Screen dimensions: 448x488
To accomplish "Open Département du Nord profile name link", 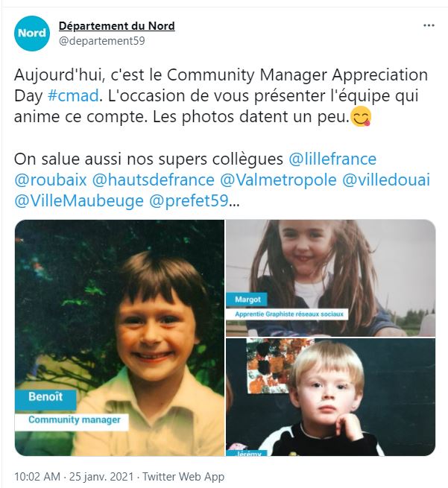I will click(x=117, y=26).
